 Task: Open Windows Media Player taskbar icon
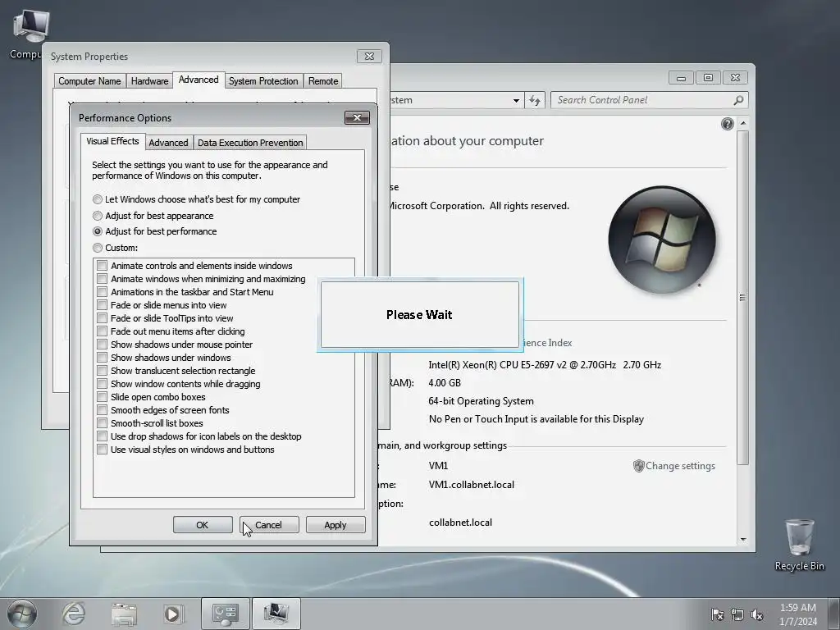point(174,614)
